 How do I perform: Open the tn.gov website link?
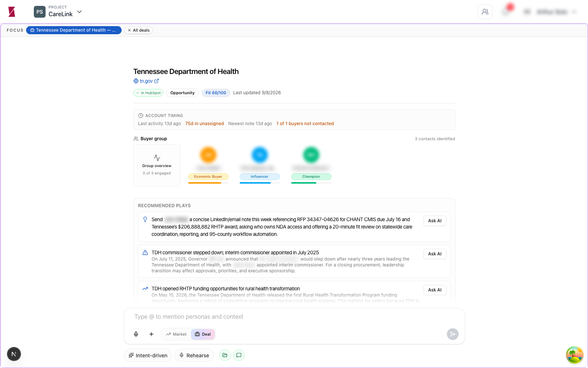146,81
